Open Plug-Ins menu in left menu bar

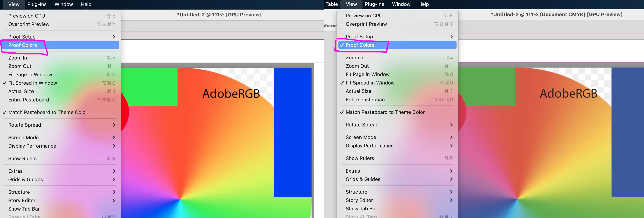pyautogui.click(x=37, y=4)
